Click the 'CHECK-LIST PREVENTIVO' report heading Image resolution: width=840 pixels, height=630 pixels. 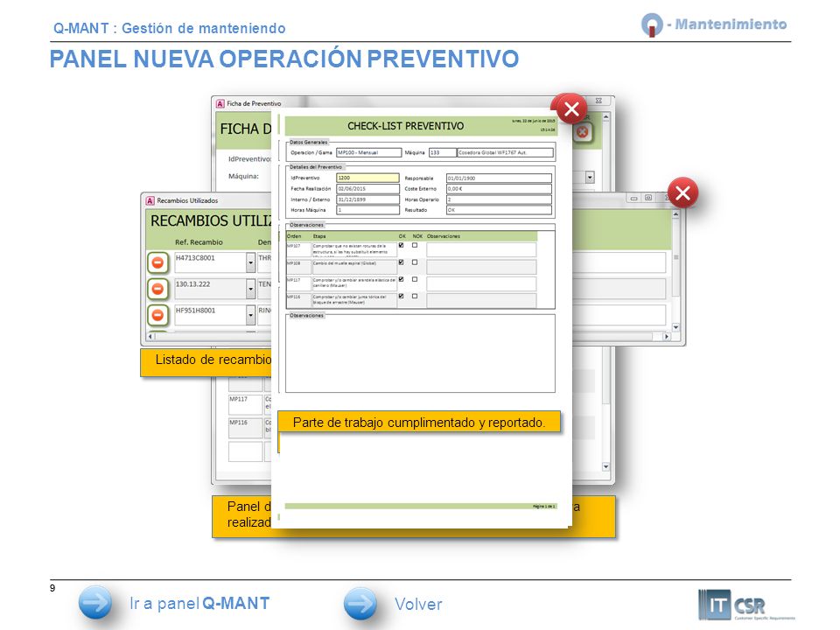405,126
